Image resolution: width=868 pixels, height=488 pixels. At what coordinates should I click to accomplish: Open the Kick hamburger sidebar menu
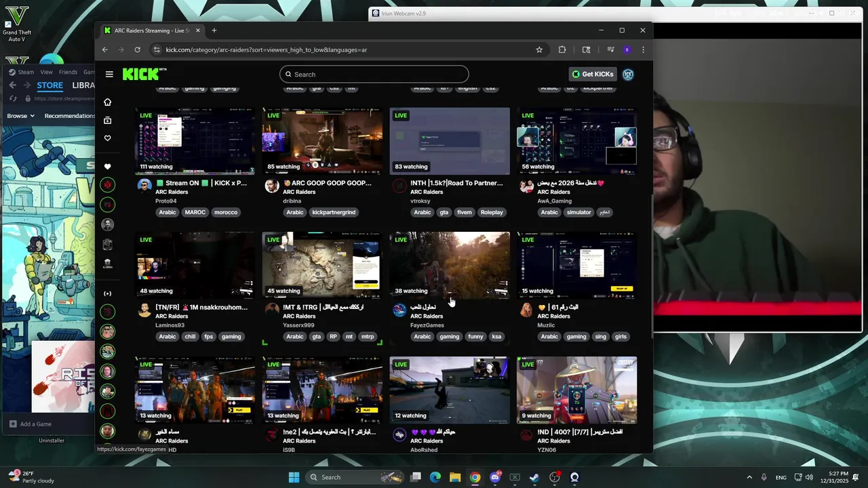(109, 75)
